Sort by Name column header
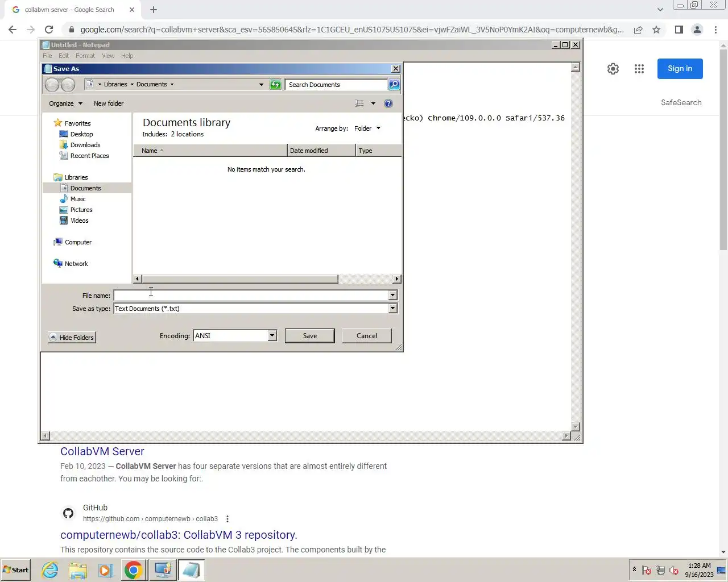Screen dimensions: 728x582 pyautogui.click(x=210, y=151)
